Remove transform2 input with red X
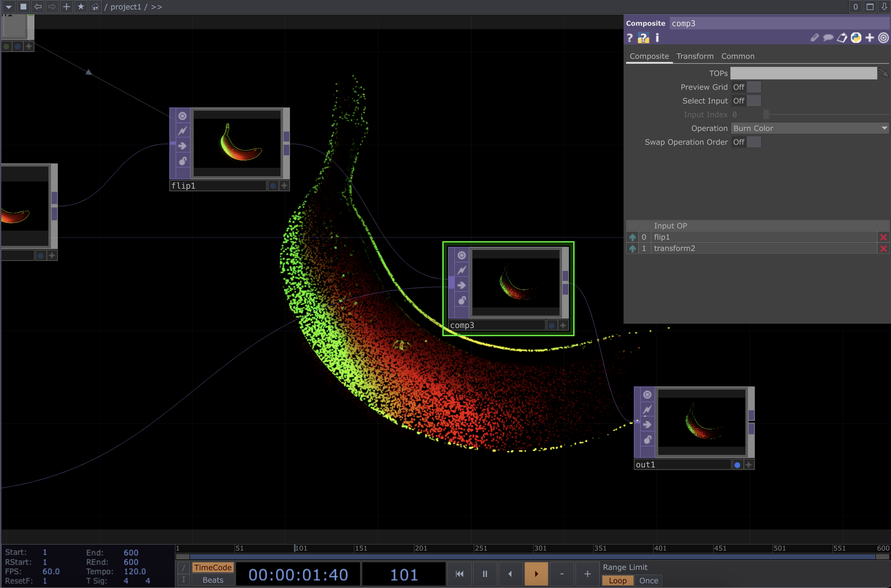891x588 pixels. pyautogui.click(x=883, y=249)
